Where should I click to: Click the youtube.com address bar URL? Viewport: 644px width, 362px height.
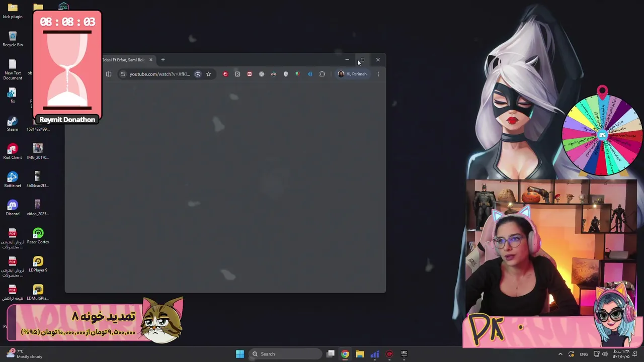pyautogui.click(x=159, y=74)
